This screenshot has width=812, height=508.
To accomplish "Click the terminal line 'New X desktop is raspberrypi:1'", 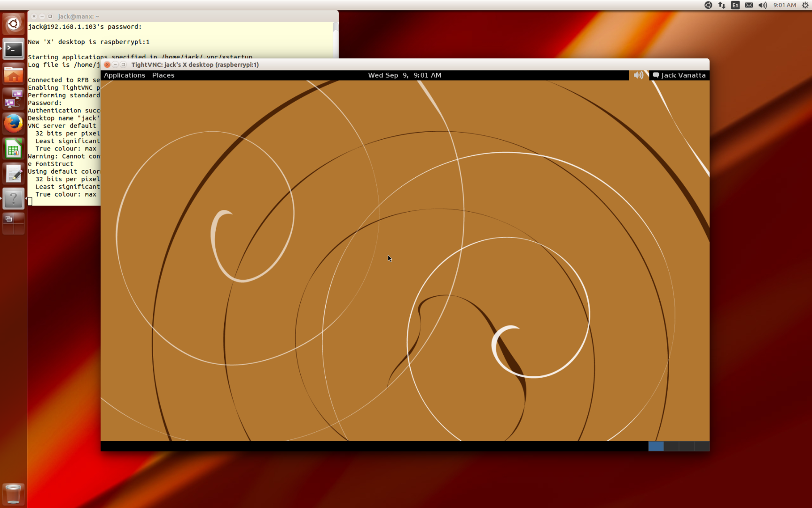I will [x=89, y=42].
